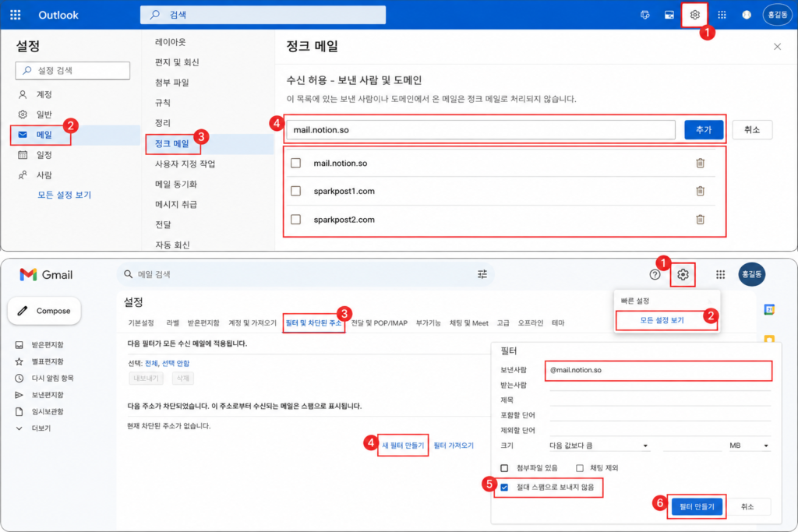Screen dimensions: 798x532
Task: Click 취소 in Gmail filter dialog
Action: 747,507
